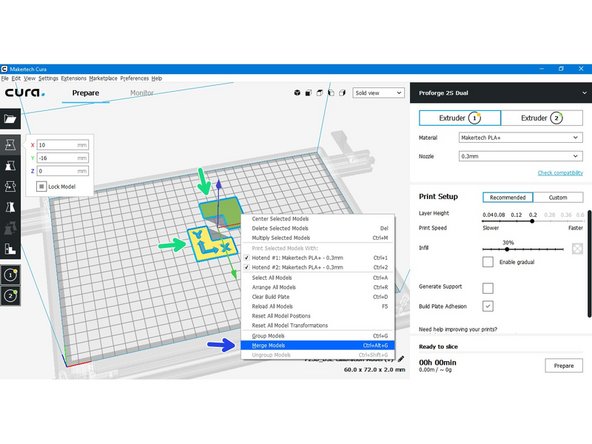Choose Center Selected Models
This screenshot has width=592, height=444.
(318, 219)
